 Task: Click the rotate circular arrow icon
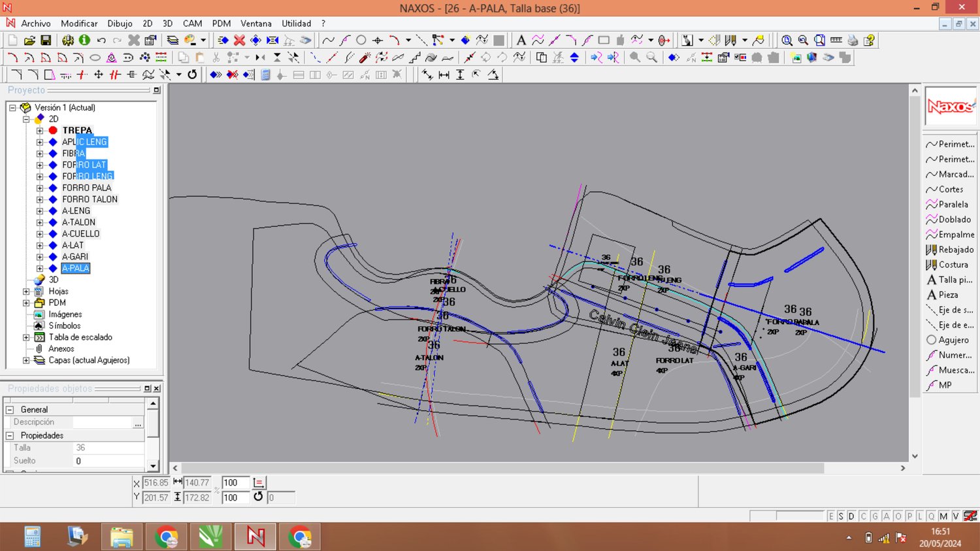coord(192,75)
